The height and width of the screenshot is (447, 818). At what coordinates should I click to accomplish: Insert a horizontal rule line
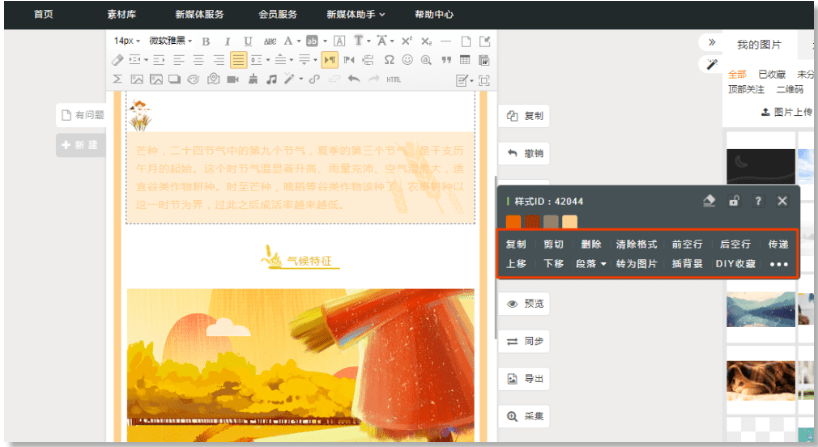(446, 41)
